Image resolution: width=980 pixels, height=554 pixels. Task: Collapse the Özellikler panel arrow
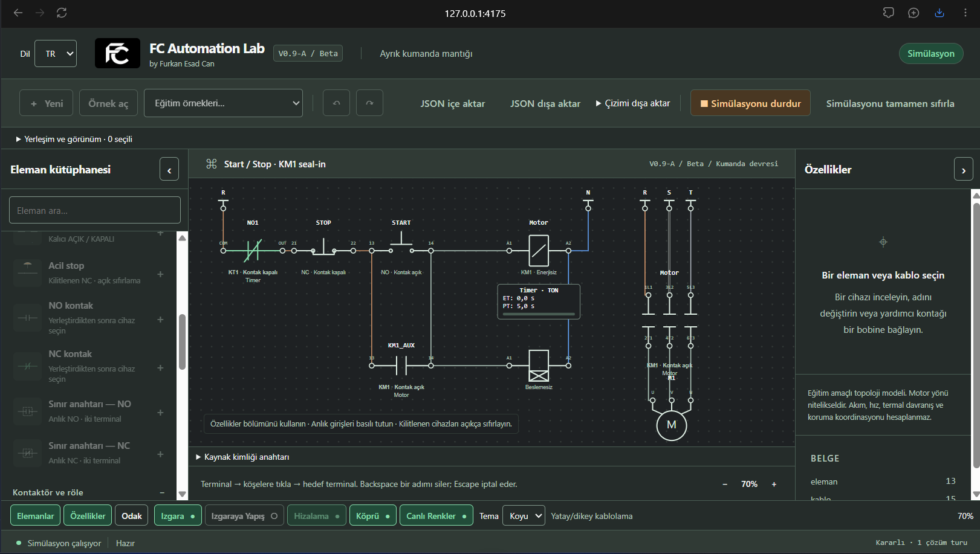(964, 170)
